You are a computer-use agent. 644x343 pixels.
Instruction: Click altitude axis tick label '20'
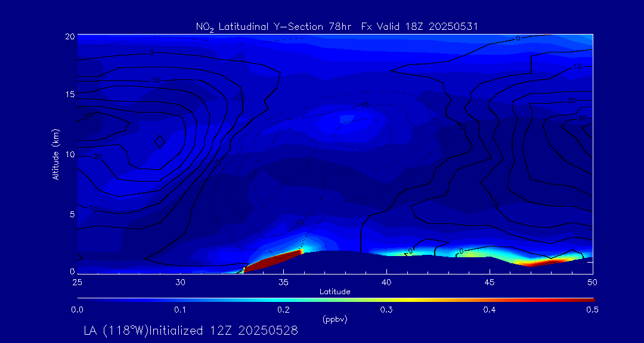70,36
